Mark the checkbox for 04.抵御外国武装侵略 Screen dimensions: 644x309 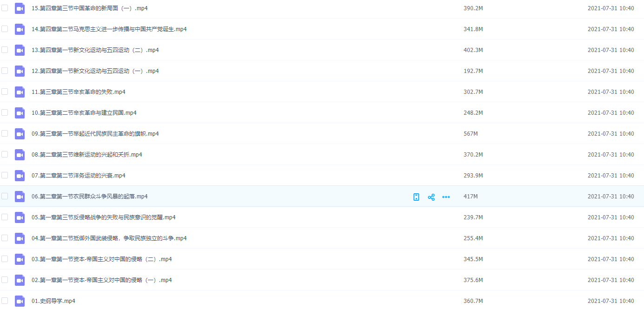pos(5,238)
